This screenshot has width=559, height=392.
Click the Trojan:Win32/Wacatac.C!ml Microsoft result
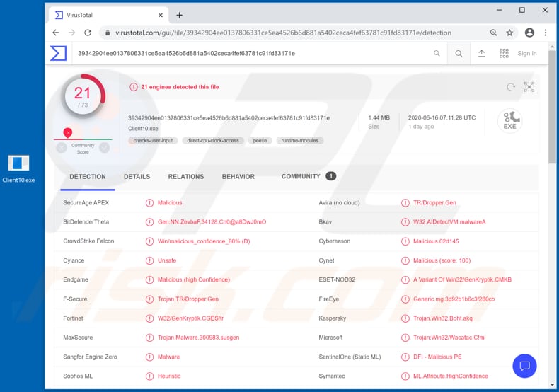[449, 338]
